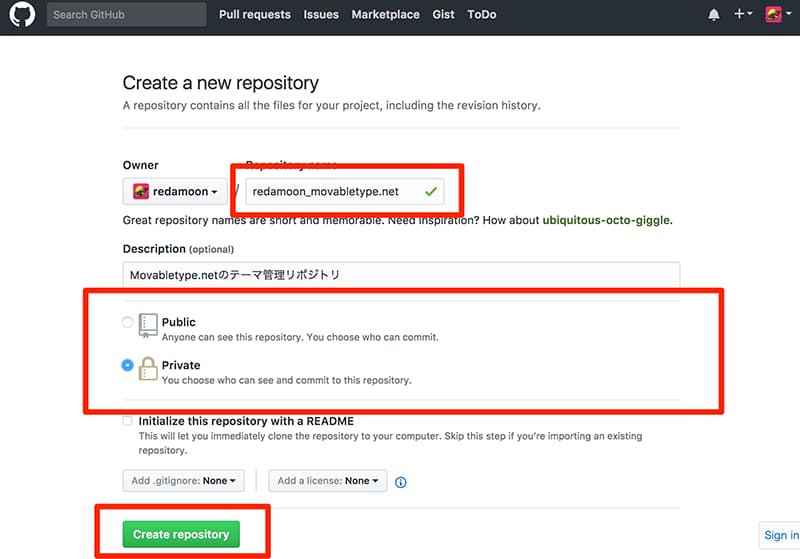Screen dimensions: 800x559
Task: Open Marketplace in the top navigation
Action: pos(385,15)
